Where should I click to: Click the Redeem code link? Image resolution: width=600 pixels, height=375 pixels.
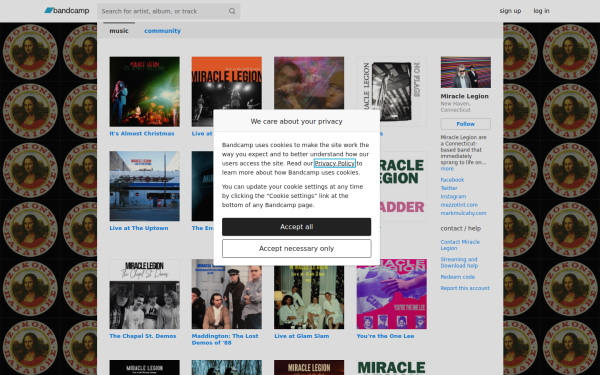point(457,277)
